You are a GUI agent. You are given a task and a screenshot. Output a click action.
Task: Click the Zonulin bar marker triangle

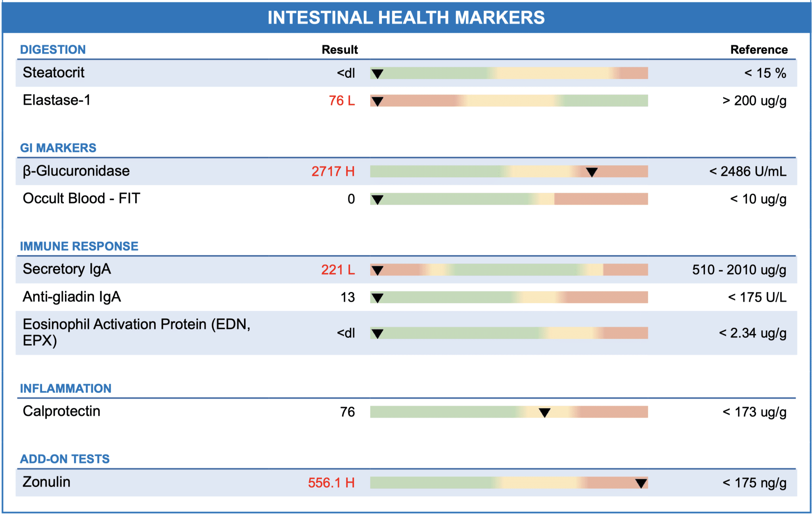(641, 483)
